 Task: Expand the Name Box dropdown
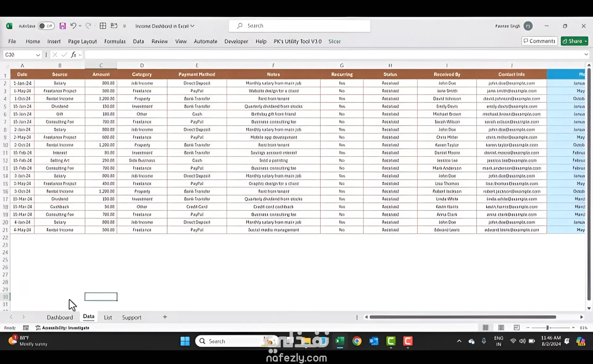point(38,55)
